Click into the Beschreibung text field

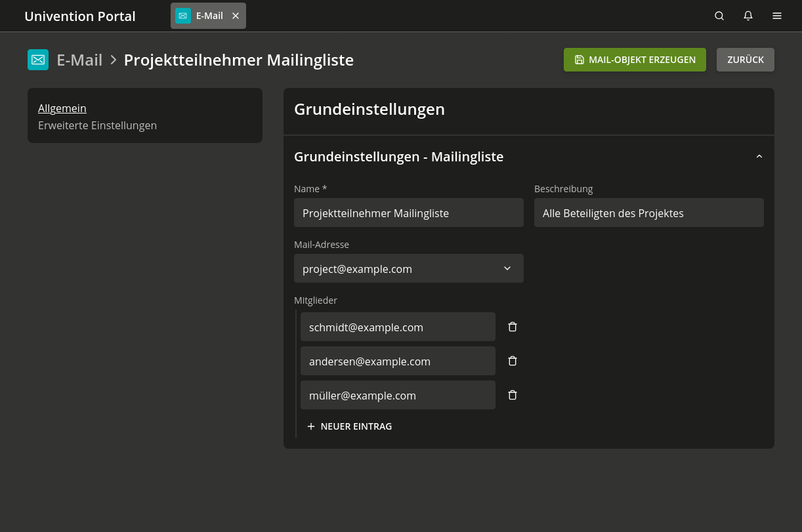coord(648,213)
